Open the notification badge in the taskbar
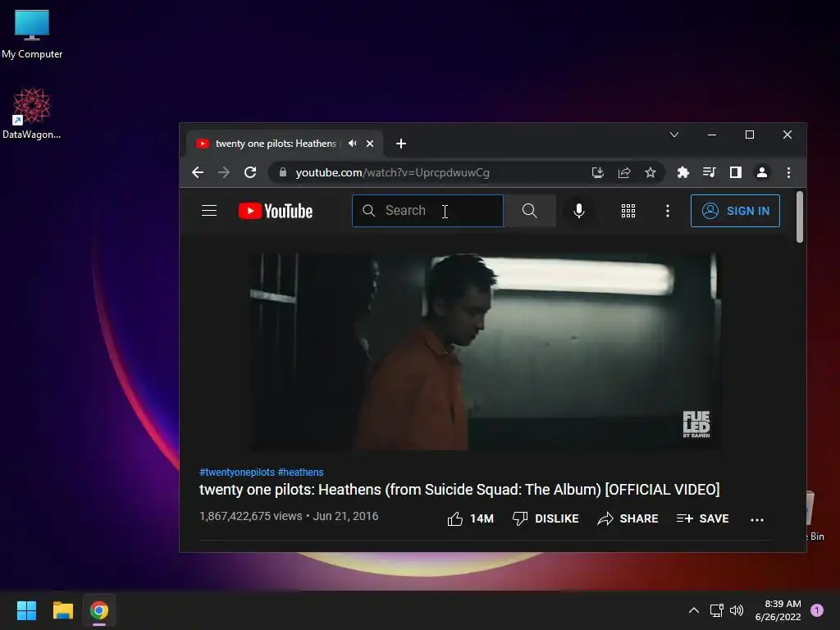This screenshot has width=840, height=630. [817, 610]
